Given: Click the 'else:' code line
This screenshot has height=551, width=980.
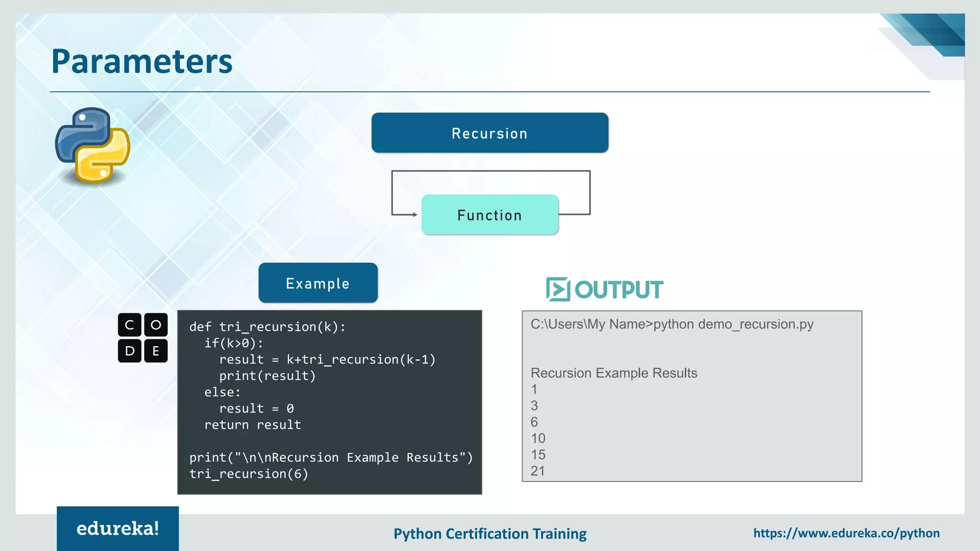Looking at the screenshot, I should coord(223,392).
